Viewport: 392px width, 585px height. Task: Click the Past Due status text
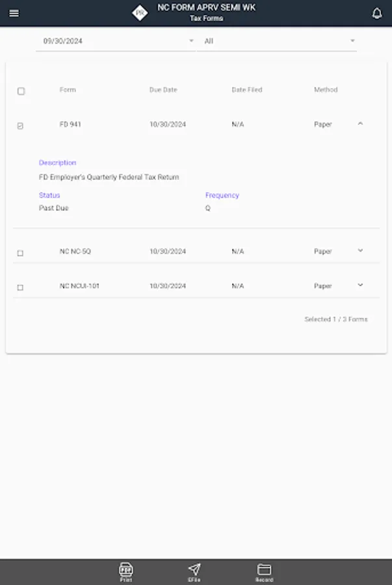tap(52, 207)
